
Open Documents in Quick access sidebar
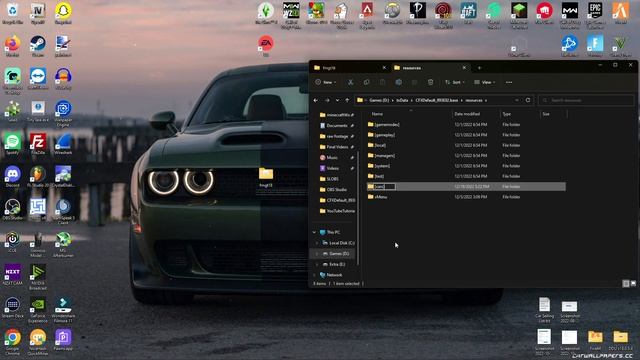[336, 126]
